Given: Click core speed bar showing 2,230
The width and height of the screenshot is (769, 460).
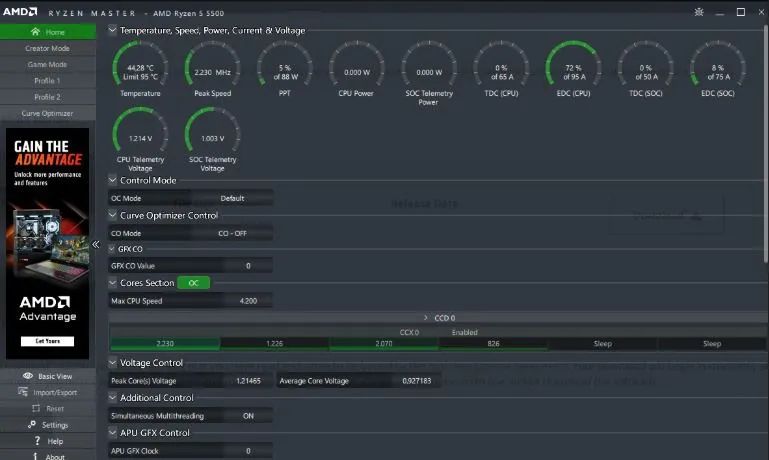Looking at the screenshot, I should click(165, 344).
